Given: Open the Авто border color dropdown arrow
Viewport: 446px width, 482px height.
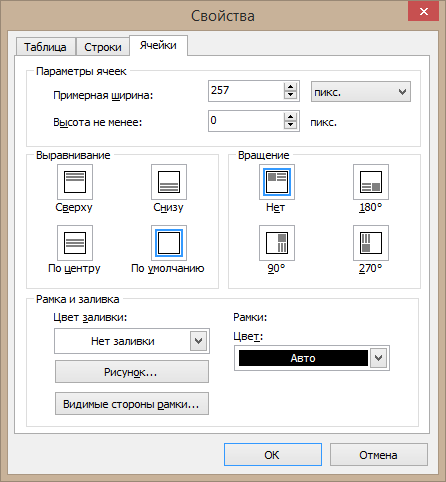Looking at the screenshot, I should 378,358.
